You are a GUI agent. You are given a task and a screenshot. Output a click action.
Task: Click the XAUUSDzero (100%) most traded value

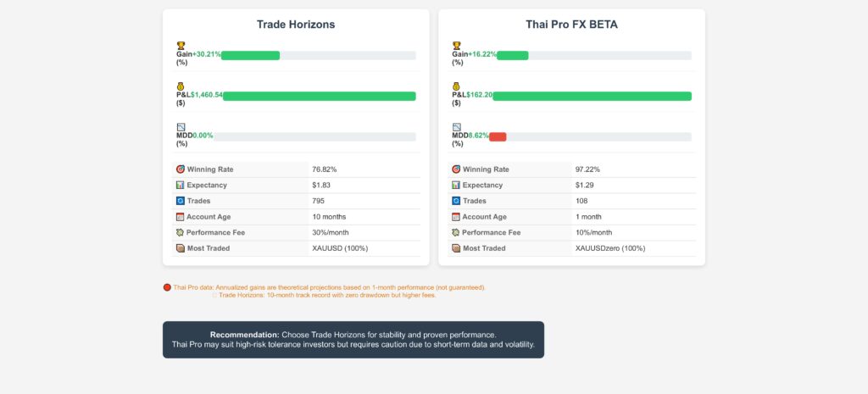coord(610,248)
